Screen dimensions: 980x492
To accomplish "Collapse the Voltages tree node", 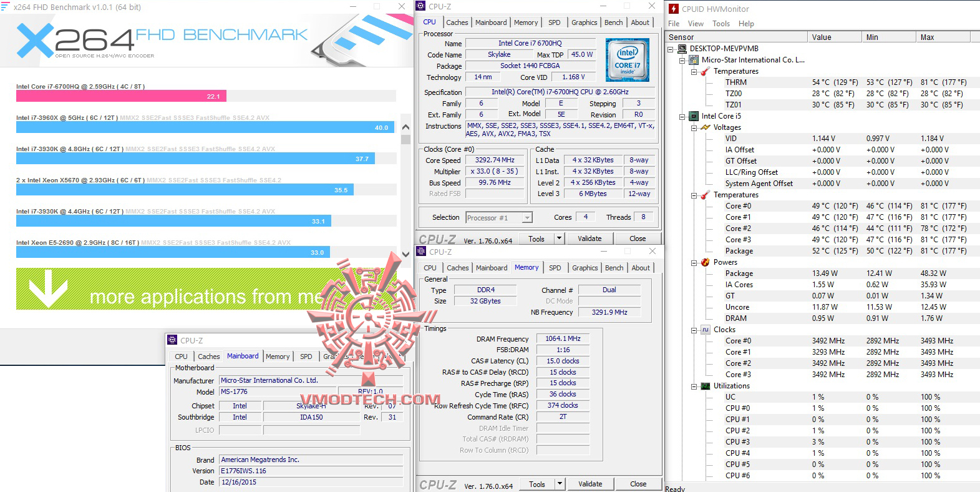I will click(x=694, y=127).
